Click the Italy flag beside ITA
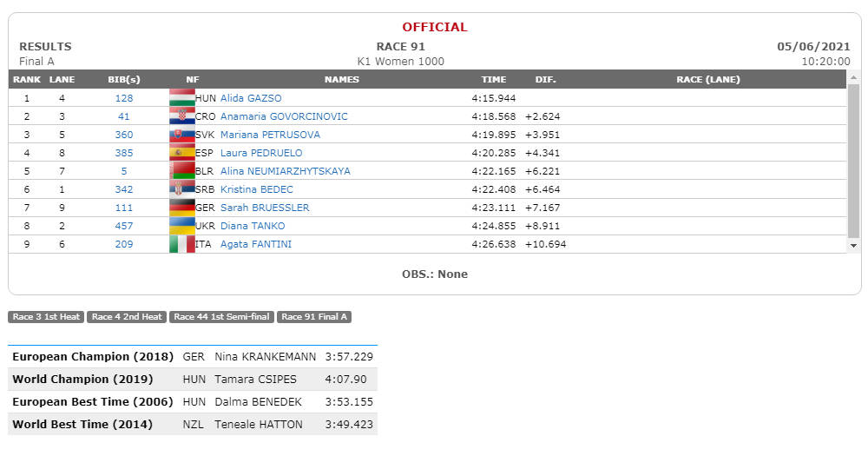 182,244
